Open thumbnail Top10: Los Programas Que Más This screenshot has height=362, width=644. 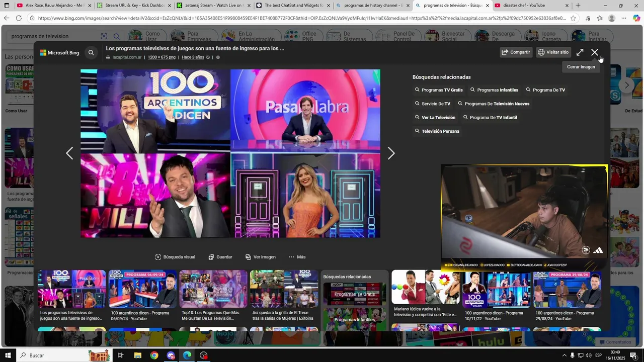pyautogui.click(x=213, y=289)
